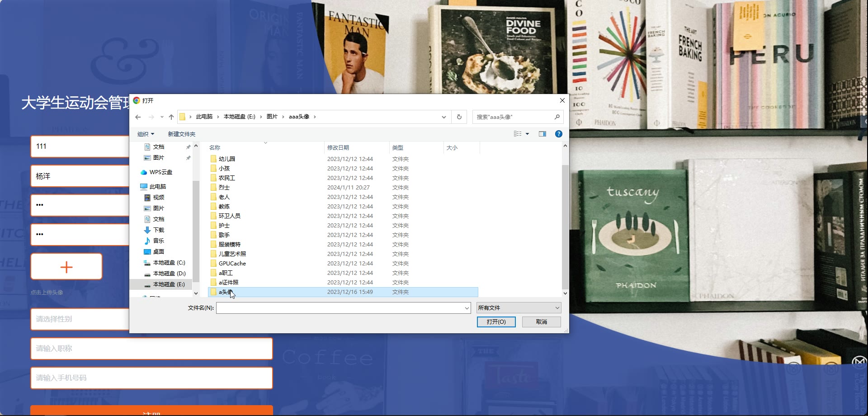Select the 老人 folder icon
The width and height of the screenshot is (868, 416).
pyautogui.click(x=213, y=197)
